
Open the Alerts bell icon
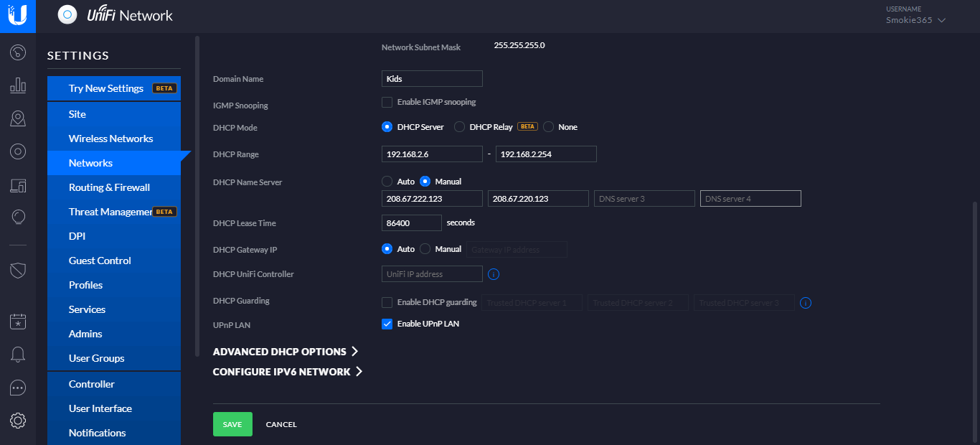click(19, 354)
